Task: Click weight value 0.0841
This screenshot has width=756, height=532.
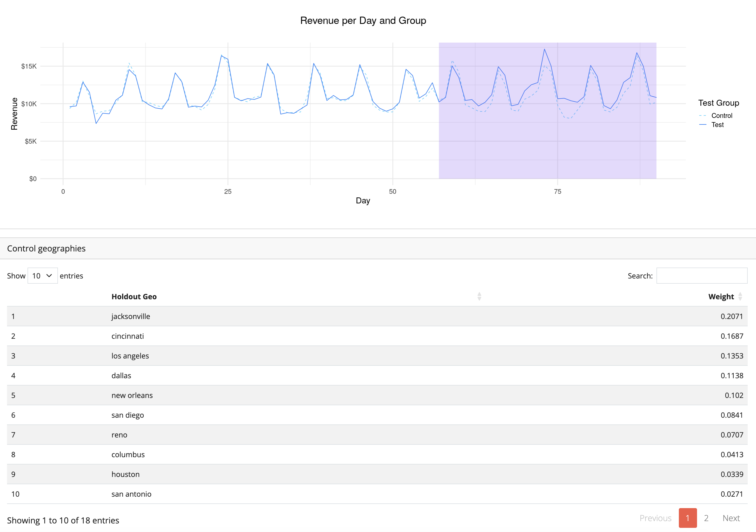Action: (x=732, y=415)
